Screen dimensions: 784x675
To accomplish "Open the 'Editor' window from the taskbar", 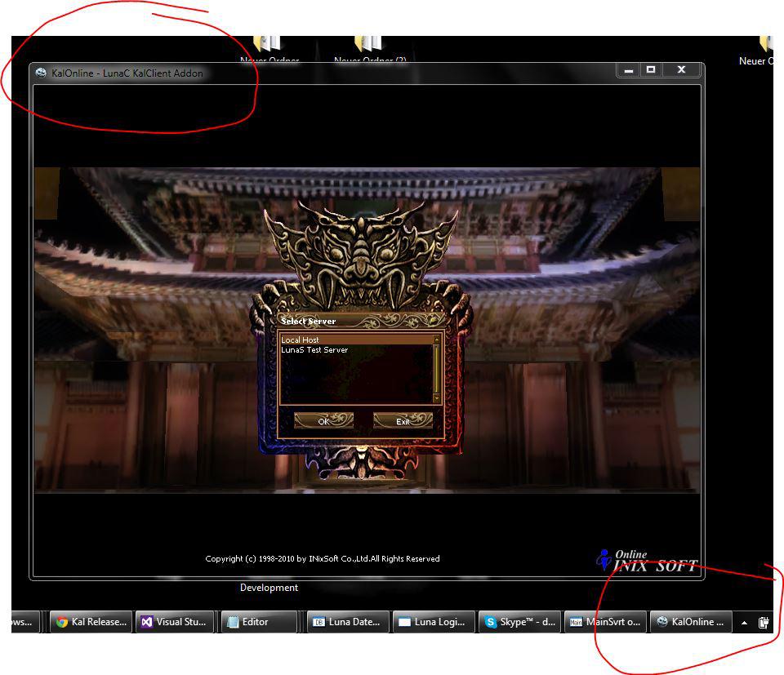I will (x=258, y=621).
